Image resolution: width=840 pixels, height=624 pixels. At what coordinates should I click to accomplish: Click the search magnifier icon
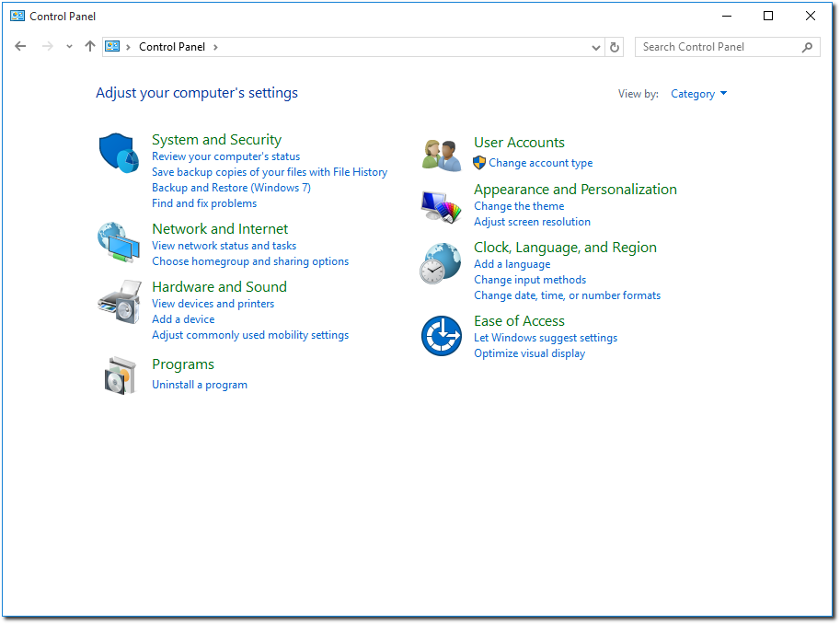point(807,47)
